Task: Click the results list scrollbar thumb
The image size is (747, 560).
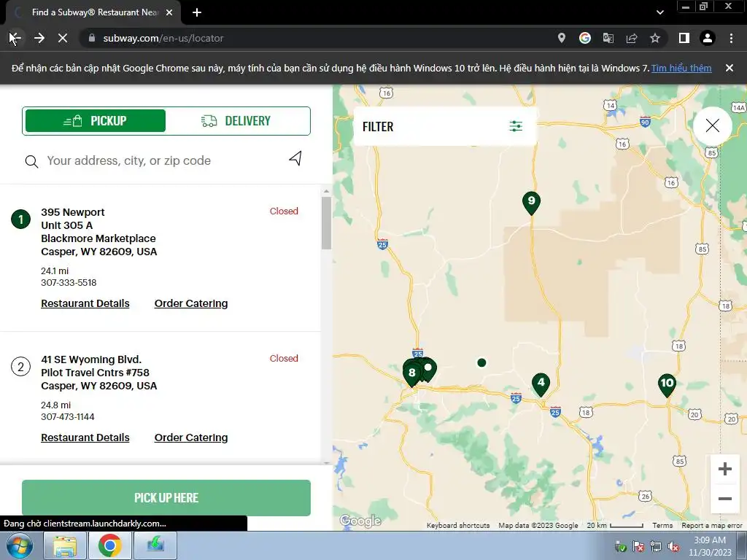Action: click(x=326, y=223)
